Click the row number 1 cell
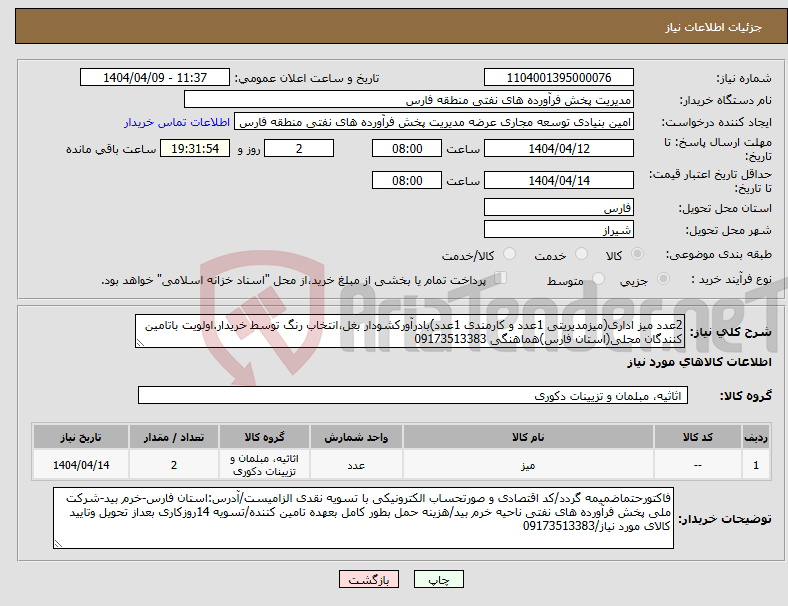The height and width of the screenshot is (606, 788). 755,464
